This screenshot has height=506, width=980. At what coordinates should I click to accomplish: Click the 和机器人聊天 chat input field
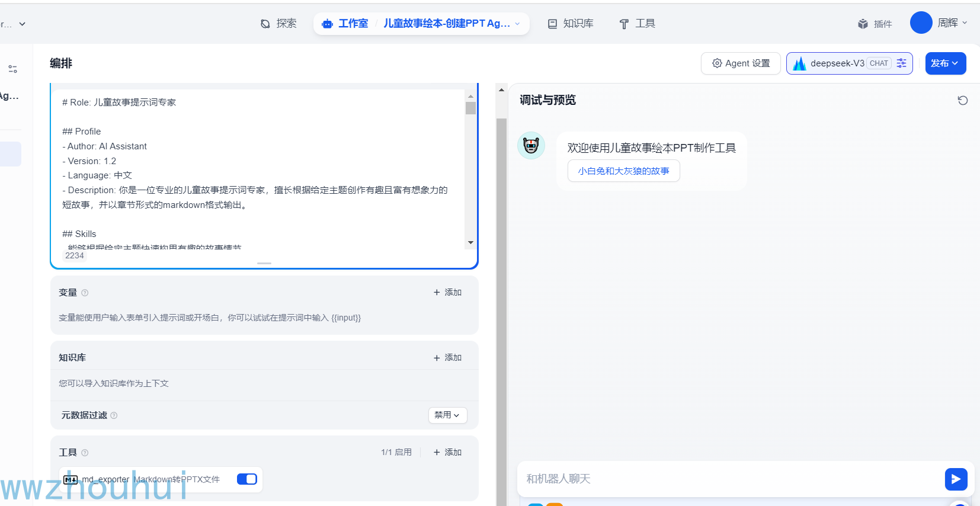(x=731, y=479)
